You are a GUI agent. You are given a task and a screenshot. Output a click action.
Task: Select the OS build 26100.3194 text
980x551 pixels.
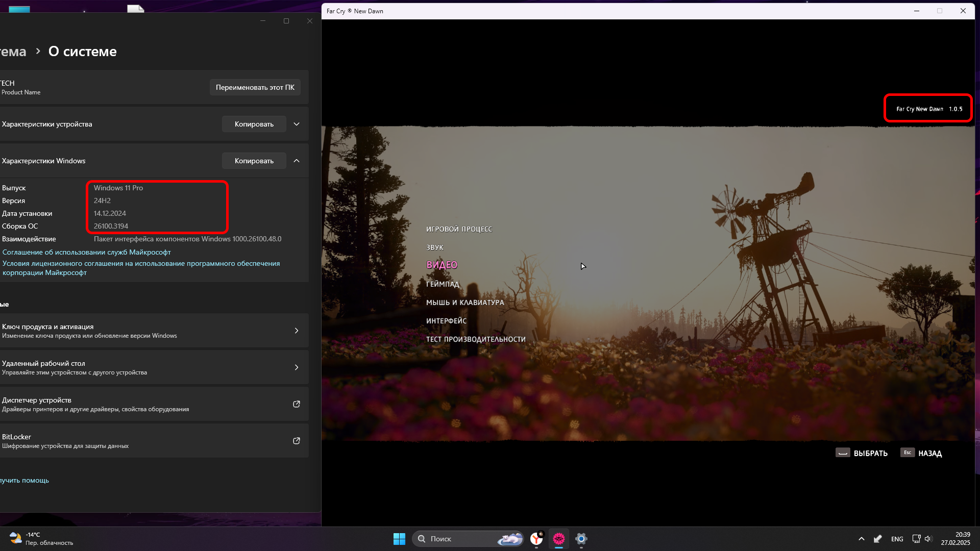click(x=111, y=226)
